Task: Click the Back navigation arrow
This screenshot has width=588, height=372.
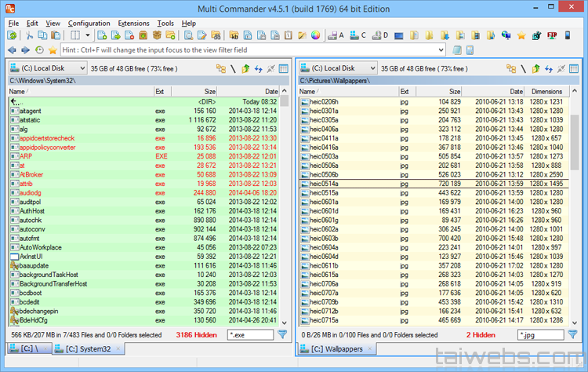Action: coord(11,49)
